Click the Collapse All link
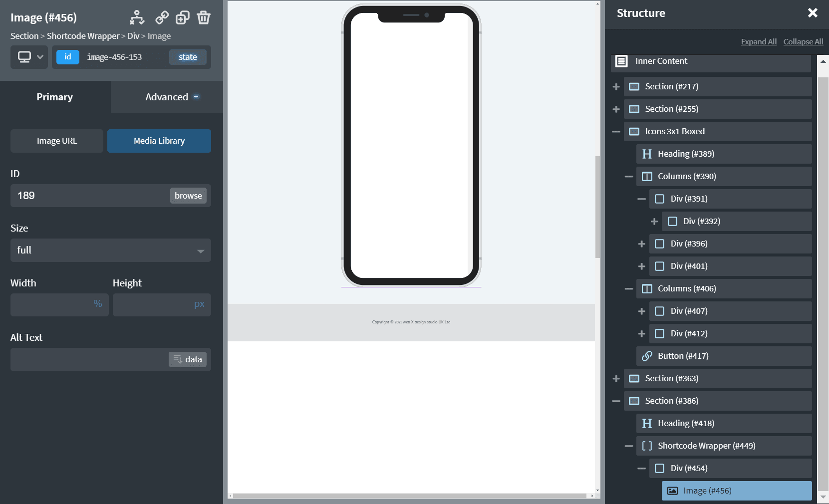 pyautogui.click(x=803, y=41)
